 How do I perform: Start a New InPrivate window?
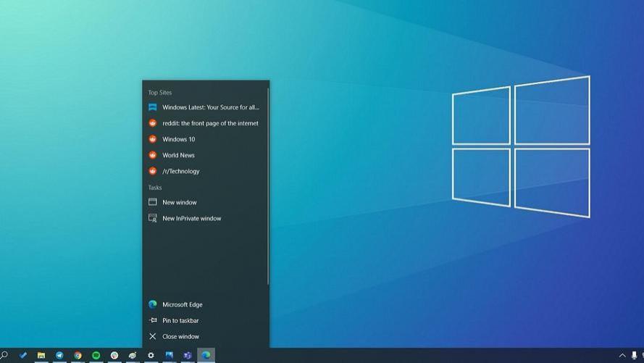(205, 218)
